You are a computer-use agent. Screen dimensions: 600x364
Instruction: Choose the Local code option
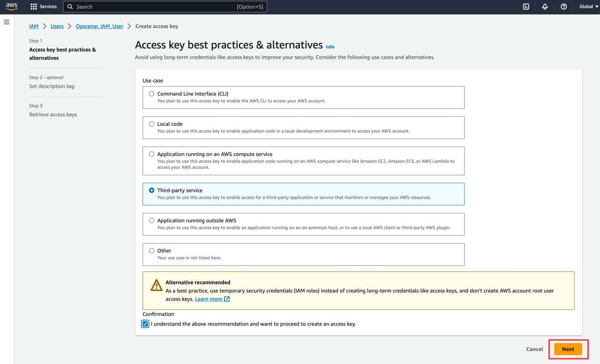point(152,123)
